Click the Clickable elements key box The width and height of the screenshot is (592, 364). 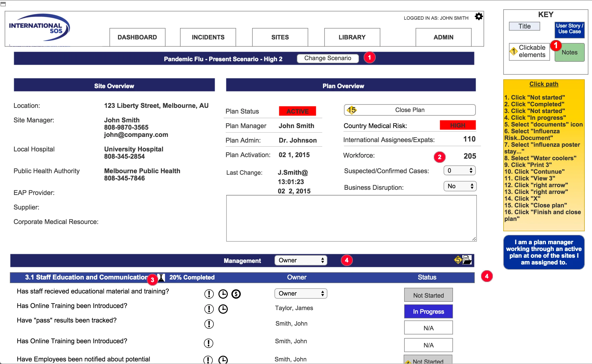[x=529, y=51]
